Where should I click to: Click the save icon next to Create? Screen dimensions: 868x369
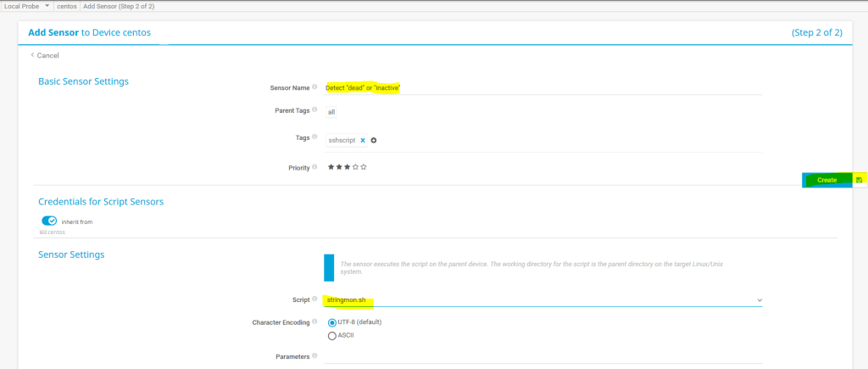[x=859, y=180]
